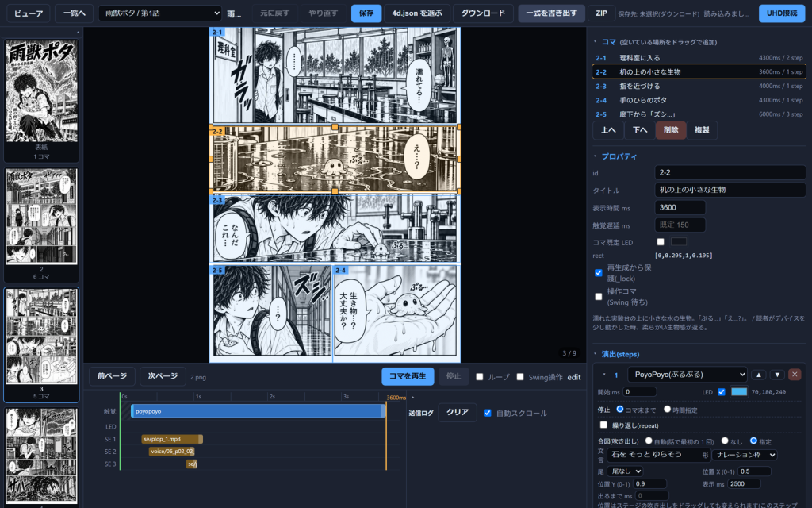Duplicate the panel with 複製 button
812x508 pixels.
(702, 129)
